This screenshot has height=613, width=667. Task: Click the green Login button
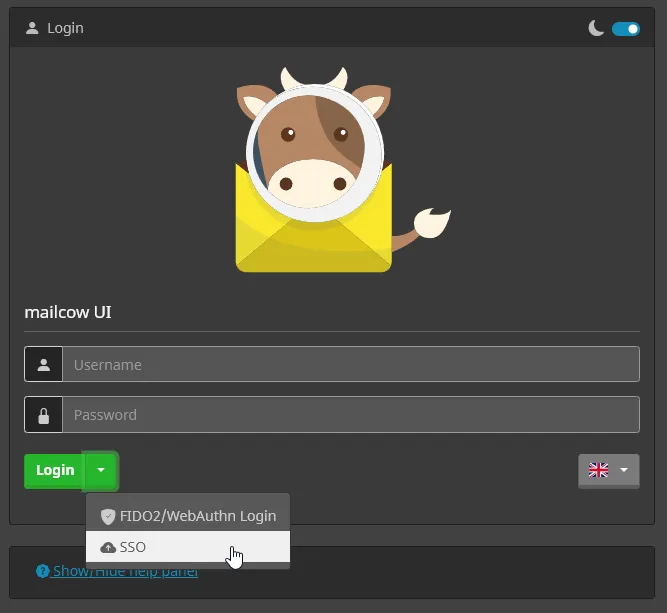click(x=55, y=470)
